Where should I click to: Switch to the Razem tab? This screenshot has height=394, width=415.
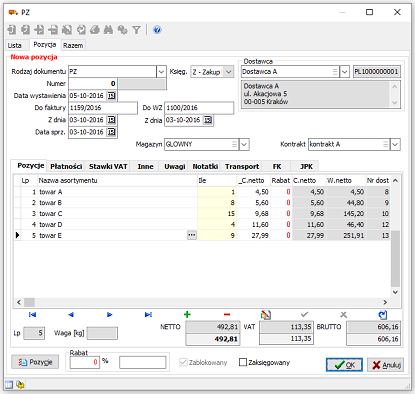click(x=73, y=45)
